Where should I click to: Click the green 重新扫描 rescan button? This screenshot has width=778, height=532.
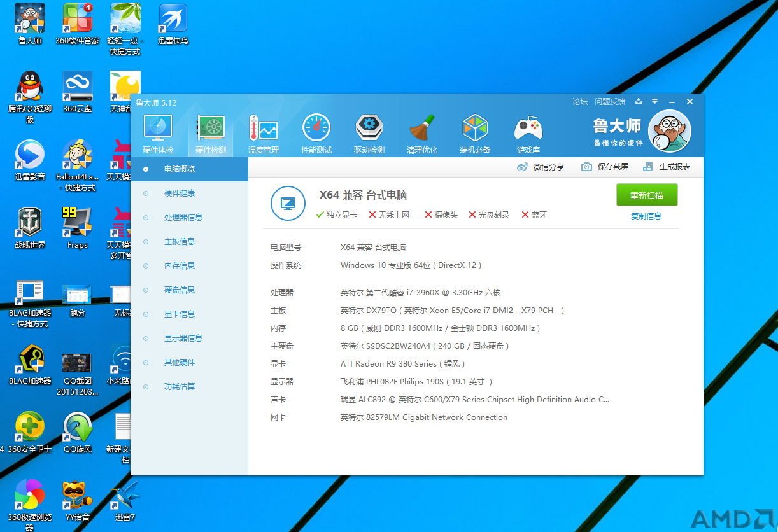647,195
